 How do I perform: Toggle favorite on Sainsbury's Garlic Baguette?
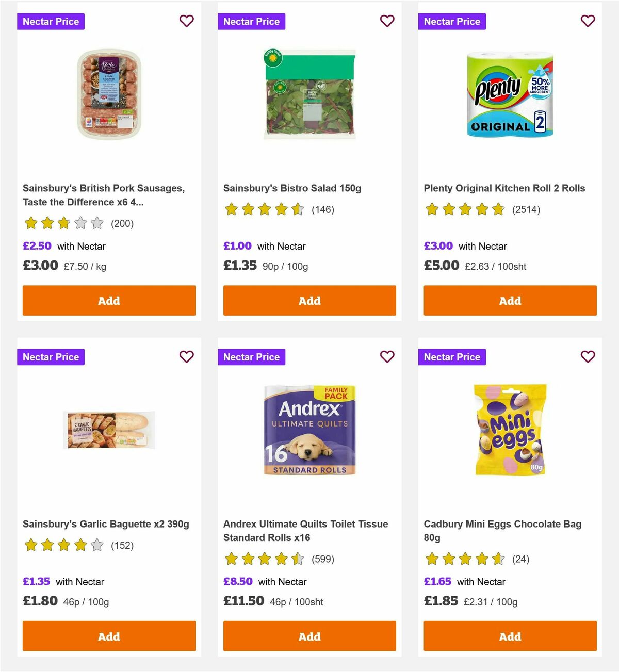(186, 356)
